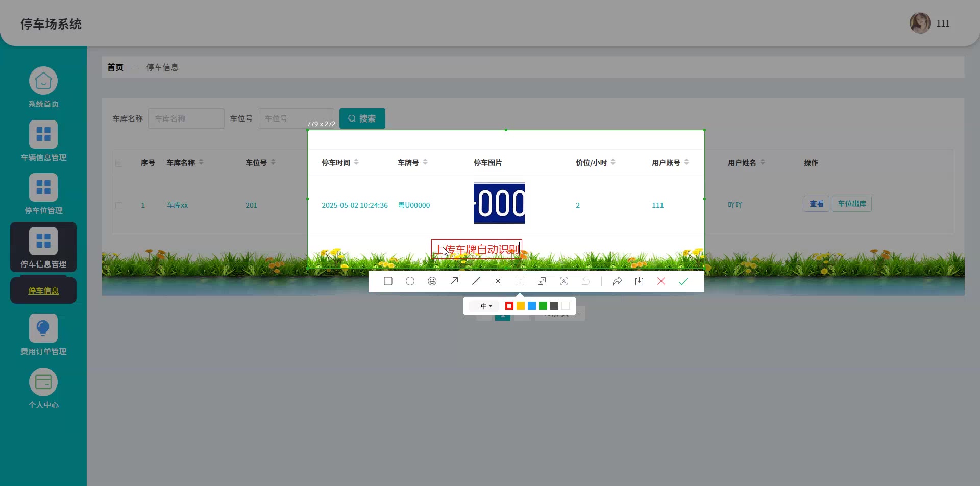Click the 上传车牌自动识别 text annotation box
This screenshot has width=980, height=486.
[x=477, y=249]
